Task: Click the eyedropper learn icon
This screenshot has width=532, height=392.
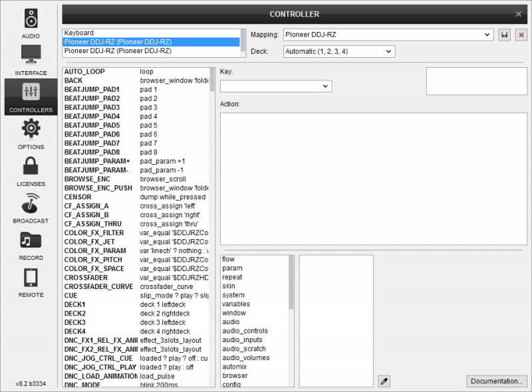Action: (x=384, y=381)
